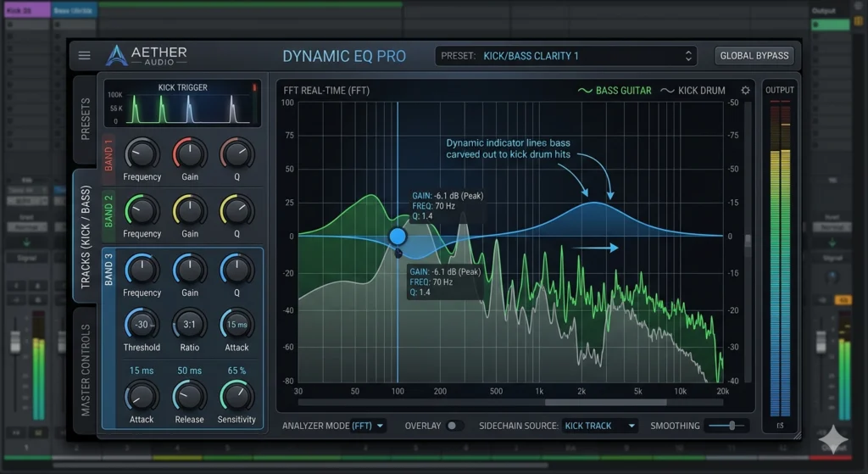Select the Band 2 tab
Image resolution: width=868 pixels, height=474 pixels.
pos(108,215)
